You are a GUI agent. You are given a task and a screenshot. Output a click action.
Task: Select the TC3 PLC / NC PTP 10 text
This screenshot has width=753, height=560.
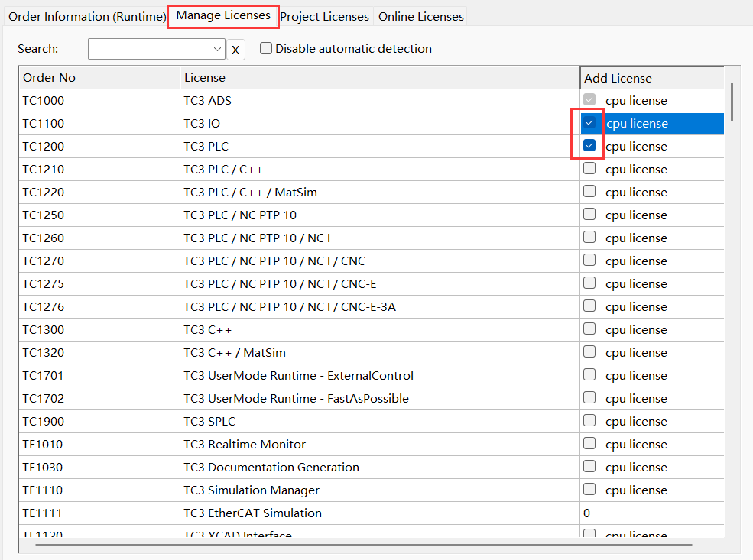click(x=240, y=215)
